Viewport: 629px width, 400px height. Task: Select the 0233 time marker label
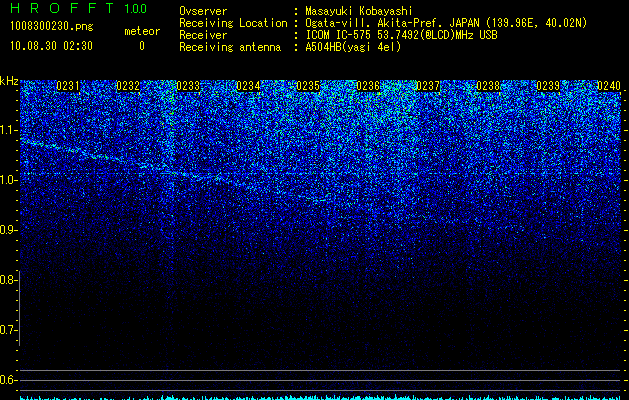pyautogui.click(x=188, y=86)
